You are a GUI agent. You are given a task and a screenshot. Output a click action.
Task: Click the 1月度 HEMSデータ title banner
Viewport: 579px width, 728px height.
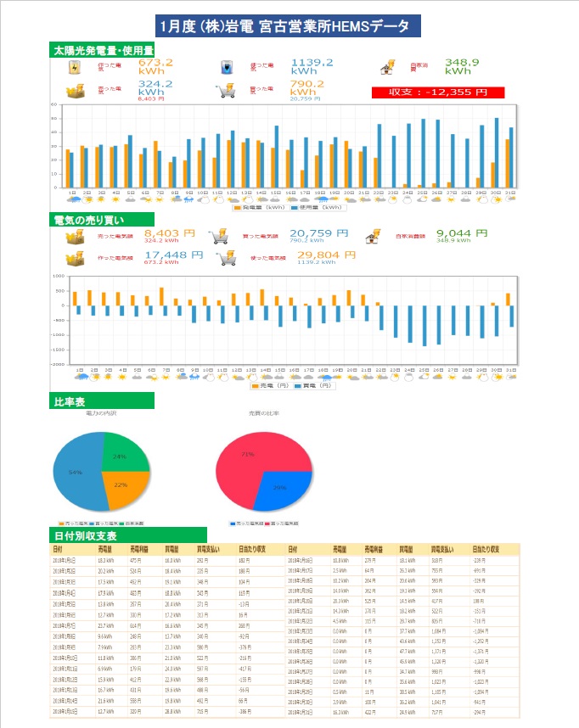click(x=289, y=26)
